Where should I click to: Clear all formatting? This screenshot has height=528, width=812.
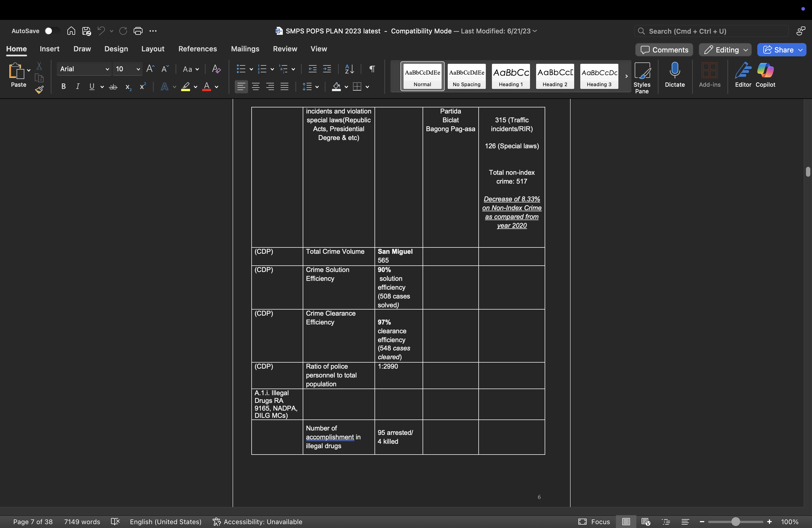(216, 69)
